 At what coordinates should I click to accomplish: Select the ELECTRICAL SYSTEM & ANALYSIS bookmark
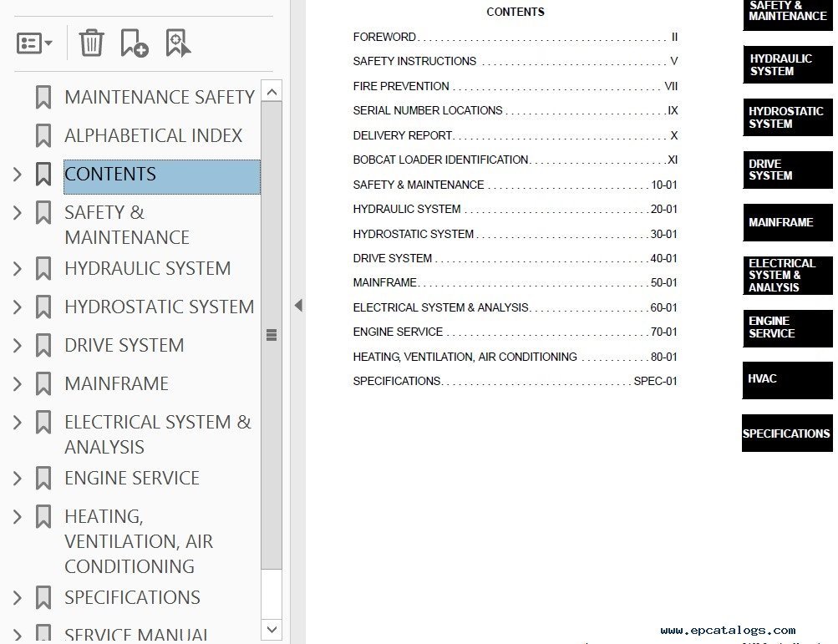[x=157, y=434]
